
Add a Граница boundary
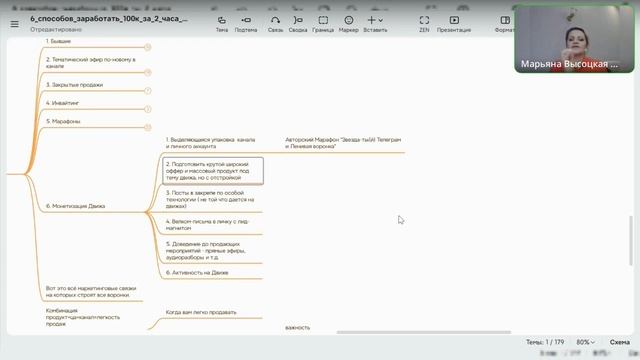pos(323,24)
